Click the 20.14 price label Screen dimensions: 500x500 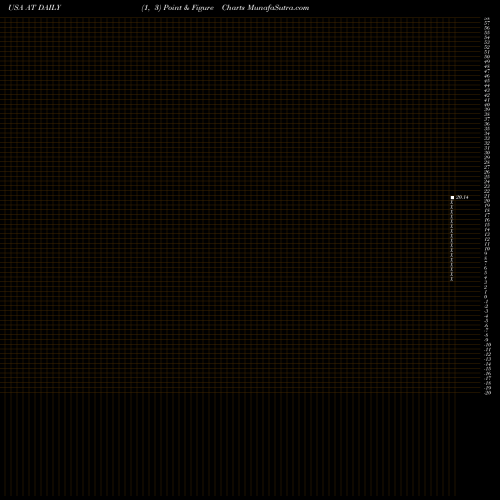(x=462, y=197)
